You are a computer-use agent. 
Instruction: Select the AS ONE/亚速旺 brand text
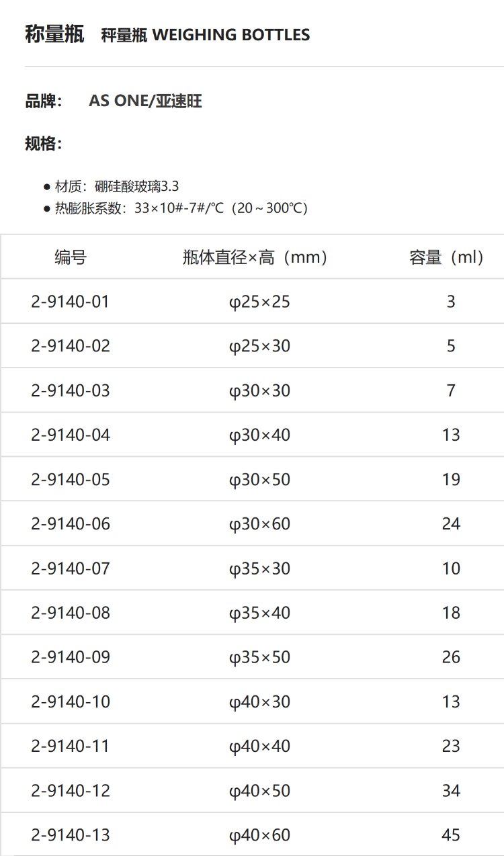[145, 101]
